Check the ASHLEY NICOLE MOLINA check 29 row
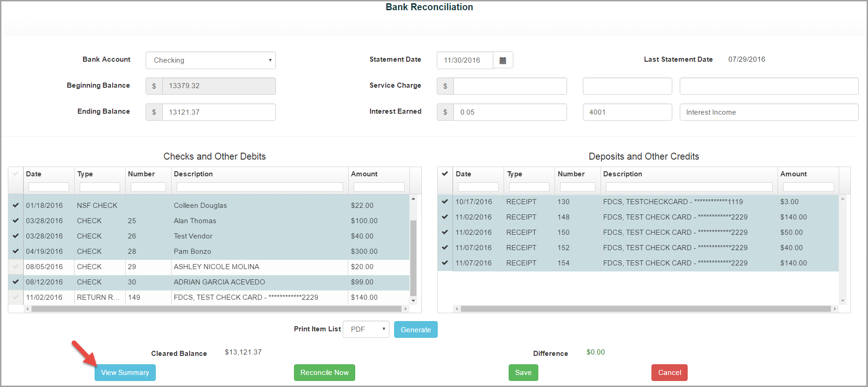The height and width of the screenshot is (387, 868). point(16,266)
